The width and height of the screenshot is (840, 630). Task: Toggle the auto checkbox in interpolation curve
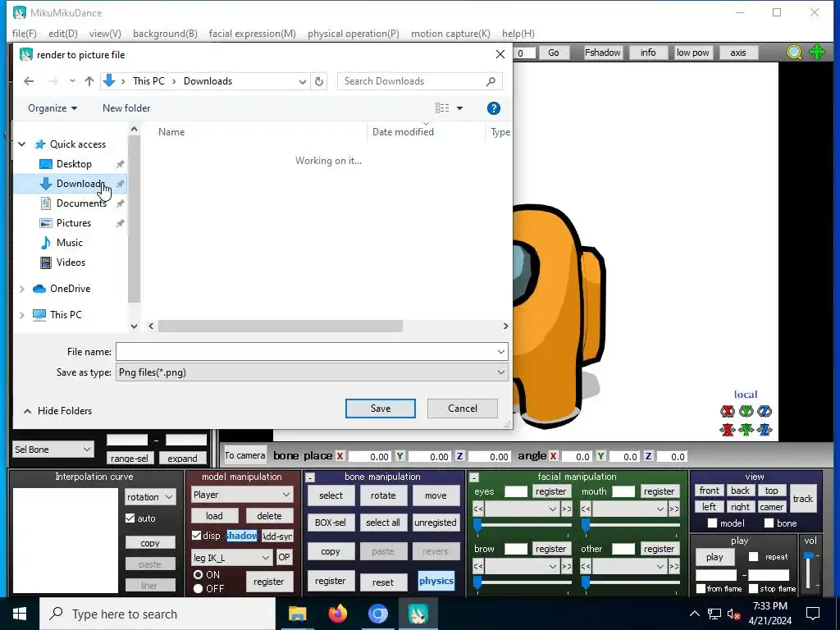[130, 518]
